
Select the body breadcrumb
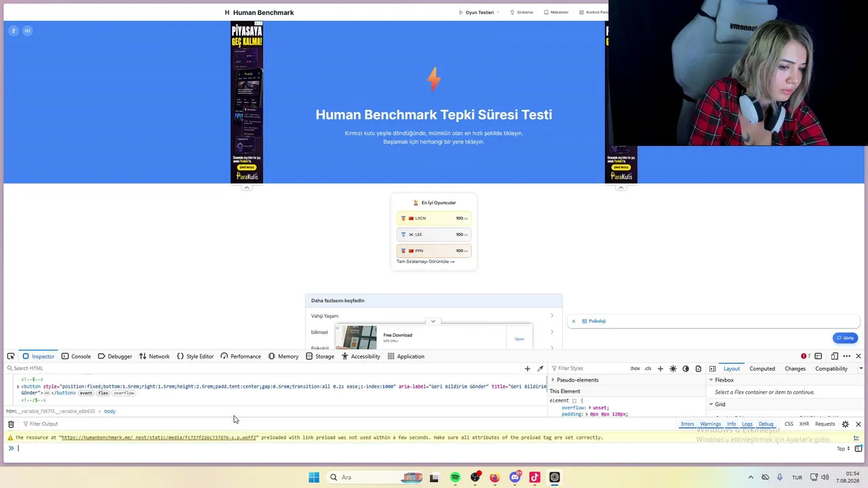click(110, 411)
